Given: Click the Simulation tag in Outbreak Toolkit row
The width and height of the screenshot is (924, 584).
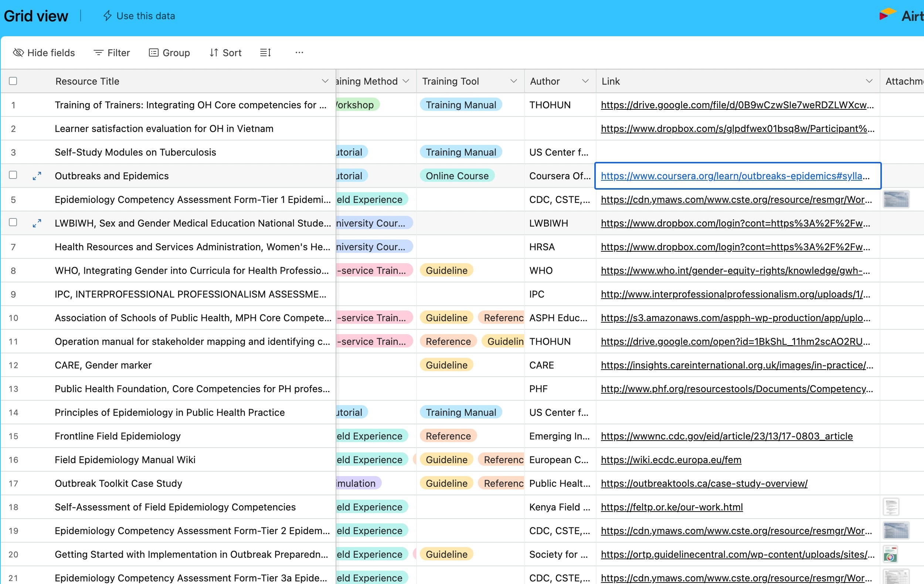Looking at the screenshot, I should 359,483.
